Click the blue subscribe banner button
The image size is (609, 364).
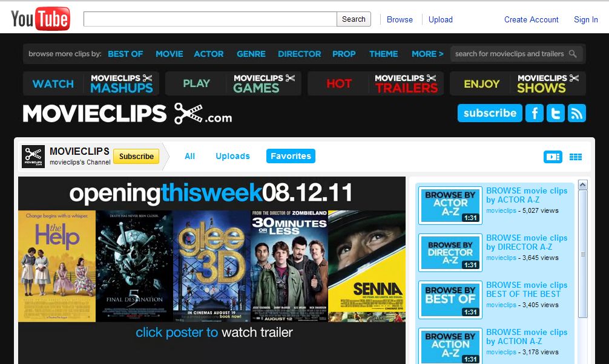tap(490, 113)
